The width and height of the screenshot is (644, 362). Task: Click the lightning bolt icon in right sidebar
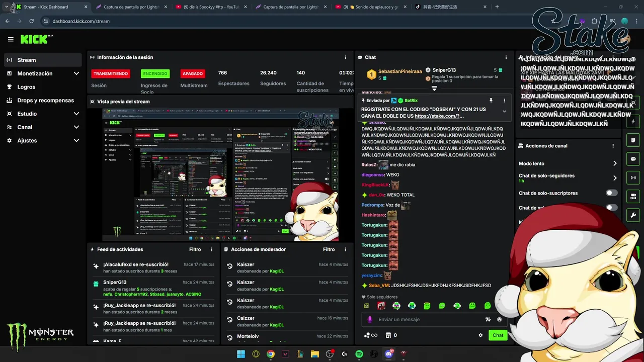click(633, 122)
